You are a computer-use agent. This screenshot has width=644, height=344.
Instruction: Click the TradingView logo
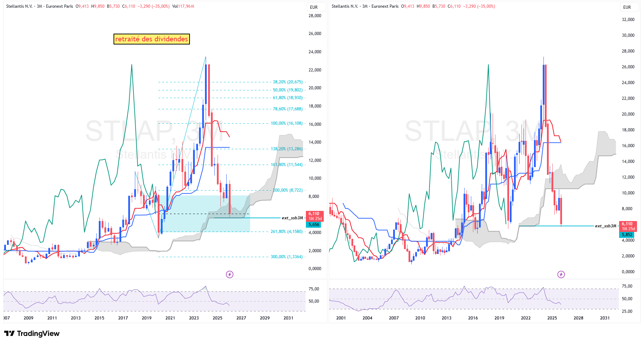click(32, 333)
